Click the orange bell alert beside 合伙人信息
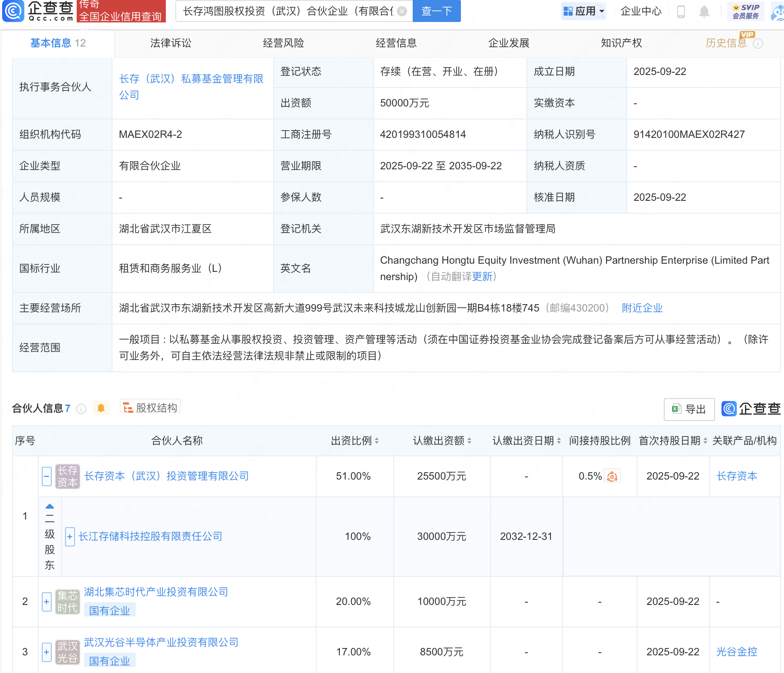Image resolution: width=784 pixels, height=673 pixels. (x=101, y=408)
